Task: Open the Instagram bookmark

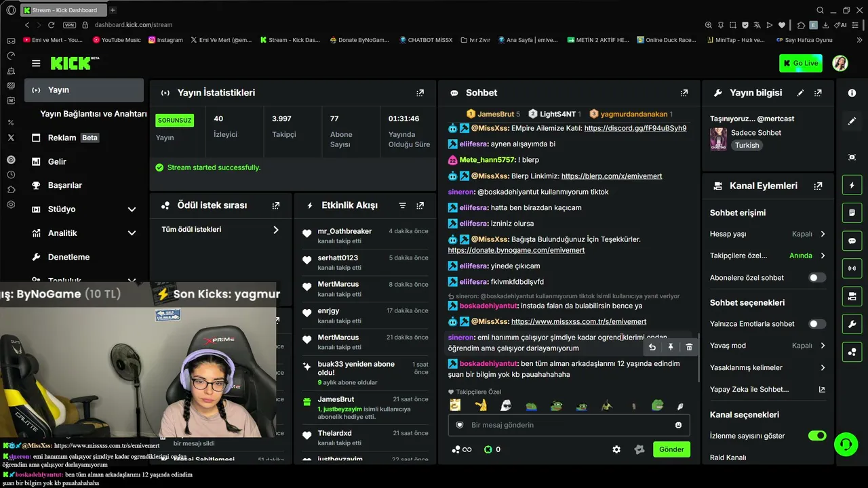Action: click(165, 40)
